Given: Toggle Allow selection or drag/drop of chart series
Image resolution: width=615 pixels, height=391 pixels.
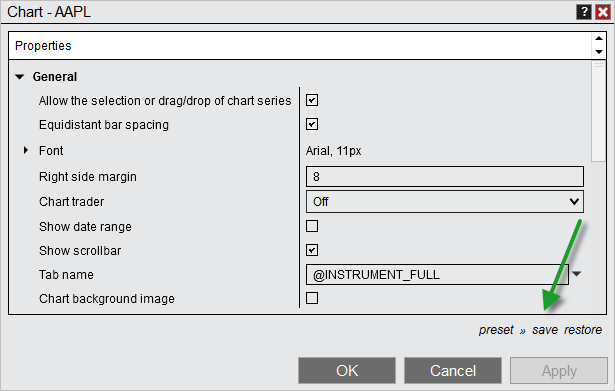Looking at the screenshot, I should (x=312, y=100).
